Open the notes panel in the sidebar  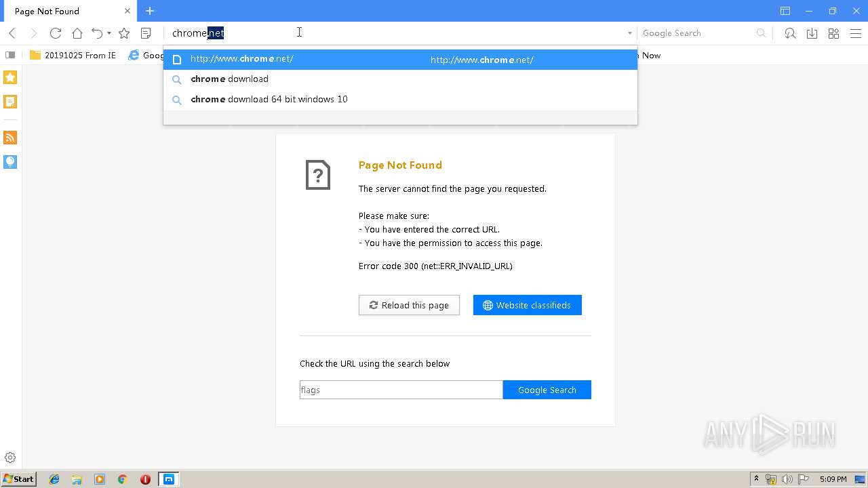click(10, 102)
